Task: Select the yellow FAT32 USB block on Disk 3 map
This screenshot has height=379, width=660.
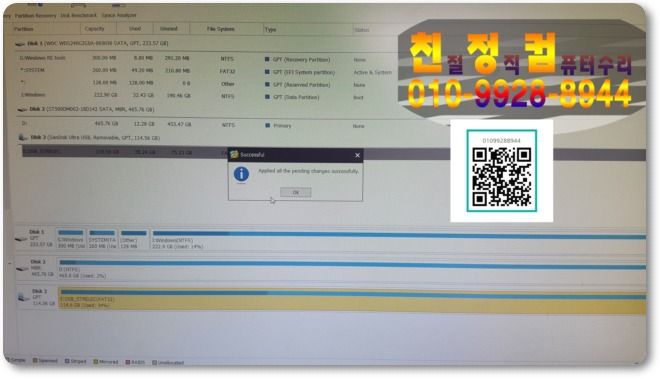Action: point(352,301)
